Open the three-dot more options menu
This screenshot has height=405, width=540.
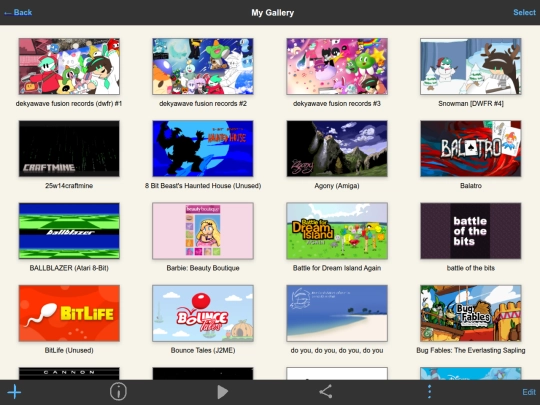pyautogui.click(x=429, y=392)
